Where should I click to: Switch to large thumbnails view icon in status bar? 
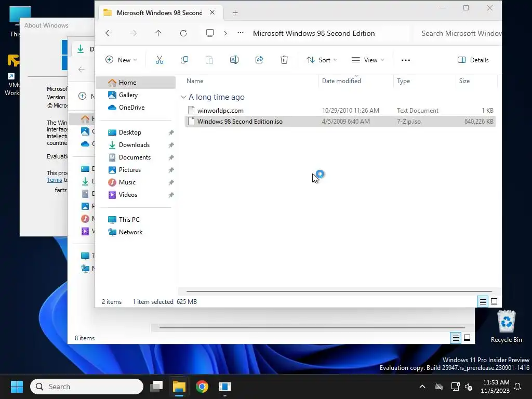pos(495,301)
